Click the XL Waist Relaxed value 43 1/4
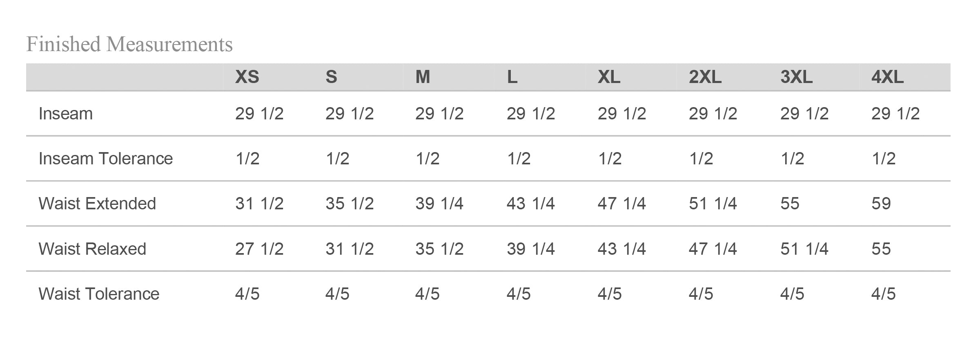 pos(621,249)
